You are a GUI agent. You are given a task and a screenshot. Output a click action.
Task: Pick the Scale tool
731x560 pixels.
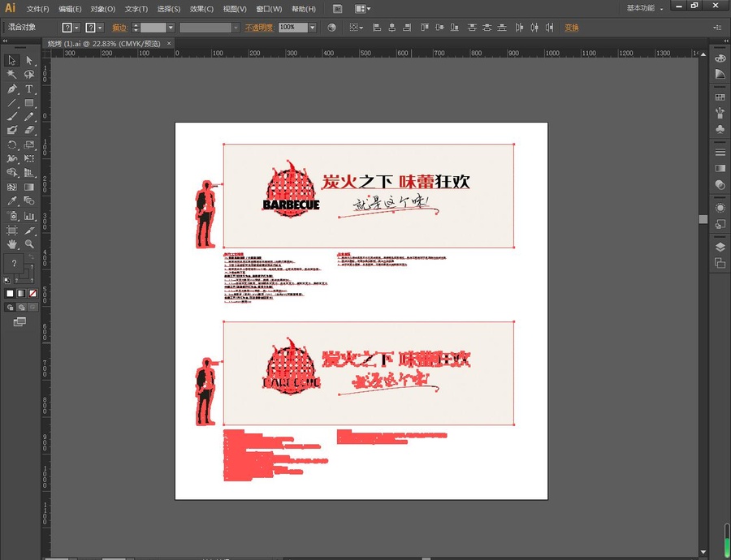click(x=29, y=145)
